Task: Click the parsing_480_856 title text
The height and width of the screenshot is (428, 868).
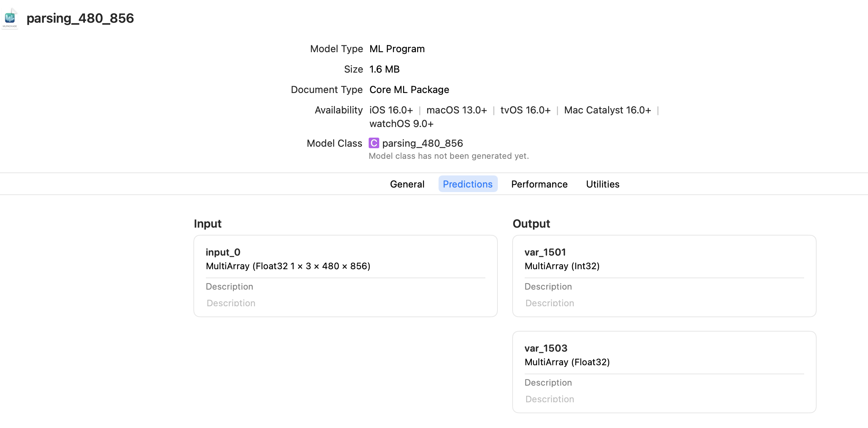Action: [x=80, y=18]
